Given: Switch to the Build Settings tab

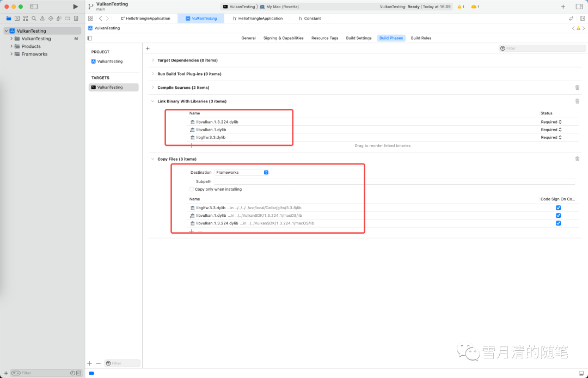Looking at the screenshot, I should point(358,38).
